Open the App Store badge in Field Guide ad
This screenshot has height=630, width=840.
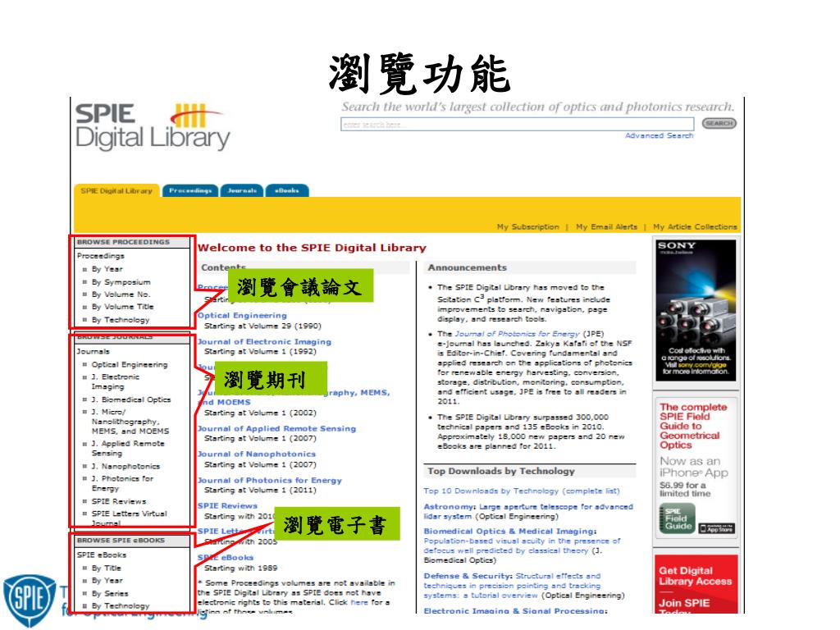717,529
